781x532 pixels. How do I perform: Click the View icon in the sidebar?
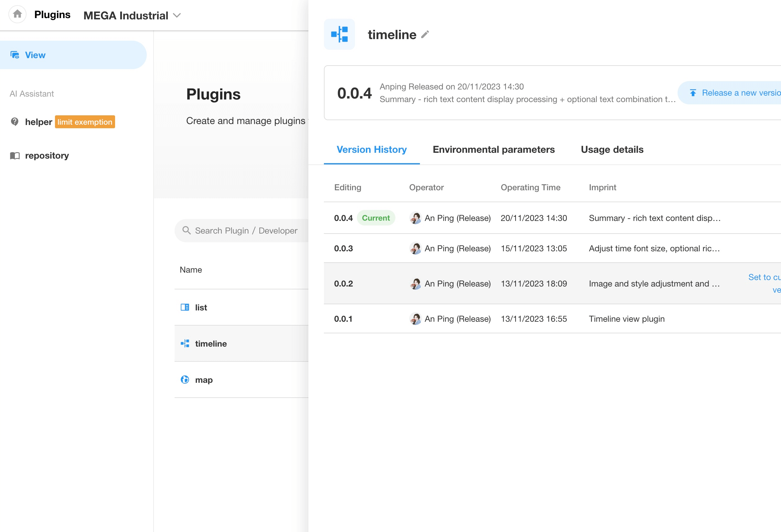pyautogui.click(x=15, y=55)
